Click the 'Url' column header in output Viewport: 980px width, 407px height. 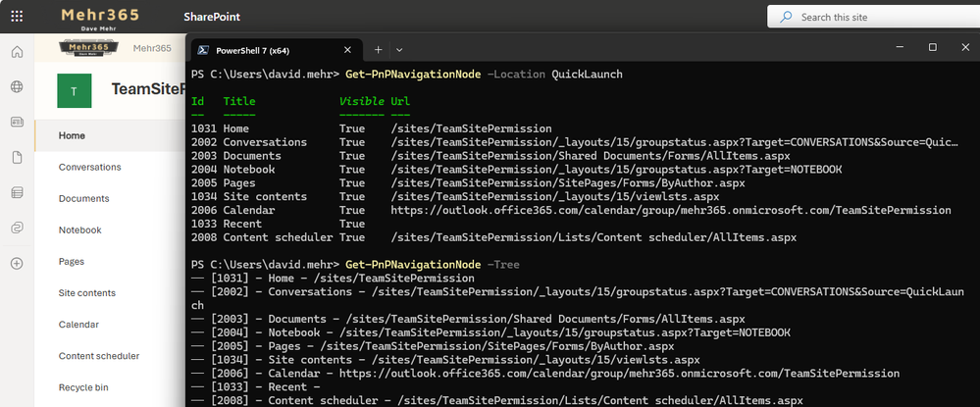[x=400, y=101]
